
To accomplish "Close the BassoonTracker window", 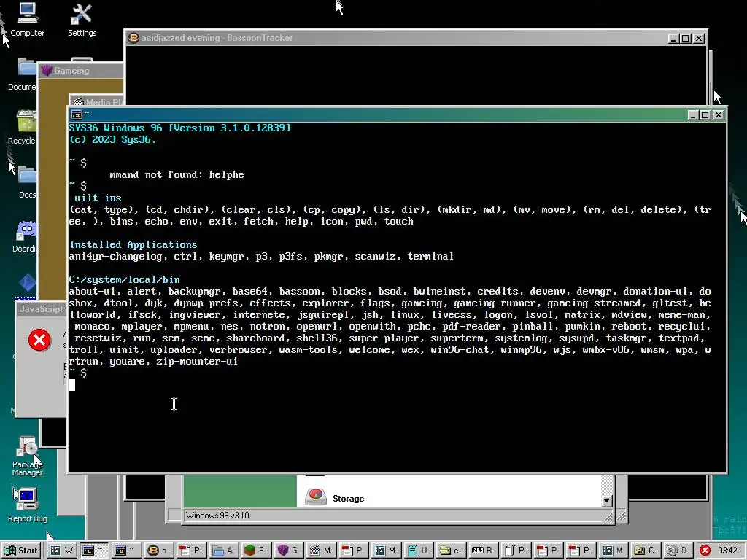I will click(x=698, y=39).
